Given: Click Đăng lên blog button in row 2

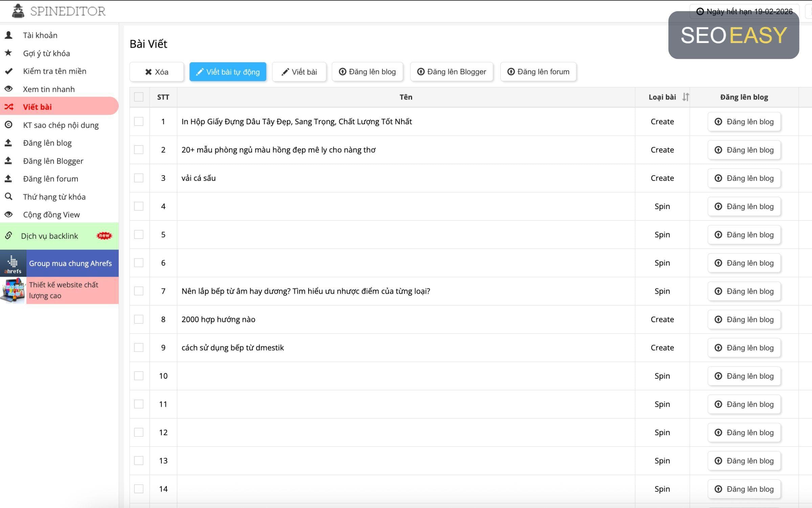Looking at the screenshot, I should [x=744, y=150].
